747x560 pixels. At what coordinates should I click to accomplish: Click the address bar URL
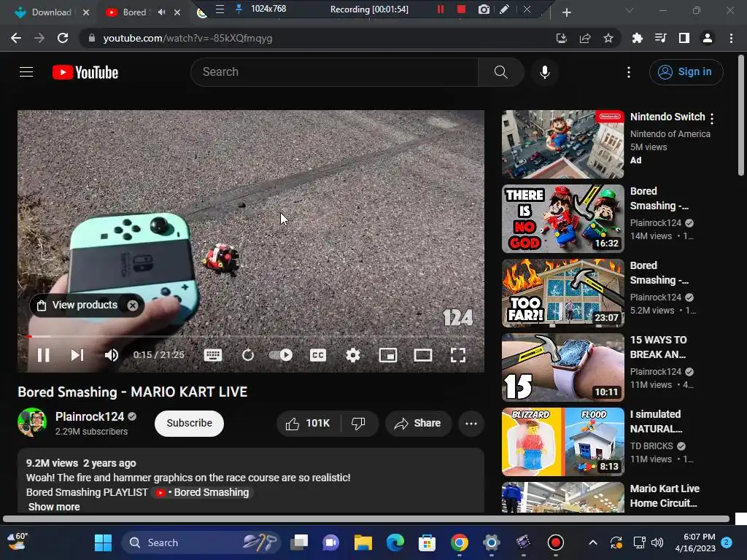[187, 38]
